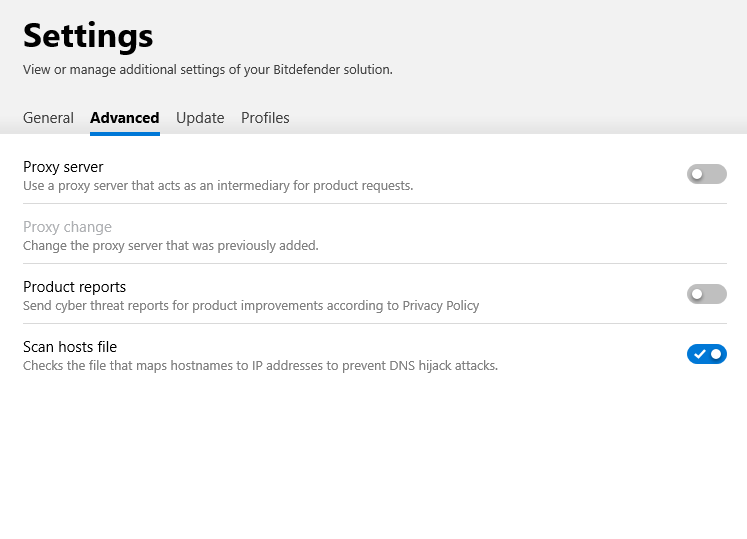
Task: Click the Proxy server setting title
Action: 63,167
